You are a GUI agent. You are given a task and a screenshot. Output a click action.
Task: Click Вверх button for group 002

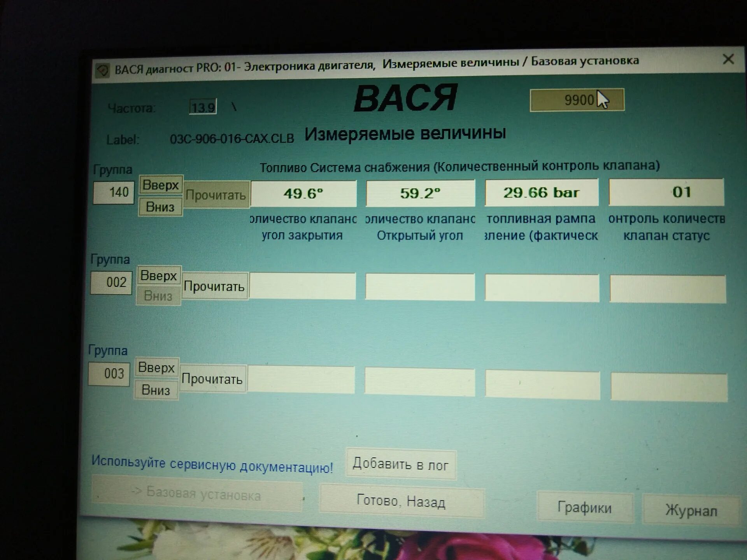pyautogui.click(x=158, y=276)
